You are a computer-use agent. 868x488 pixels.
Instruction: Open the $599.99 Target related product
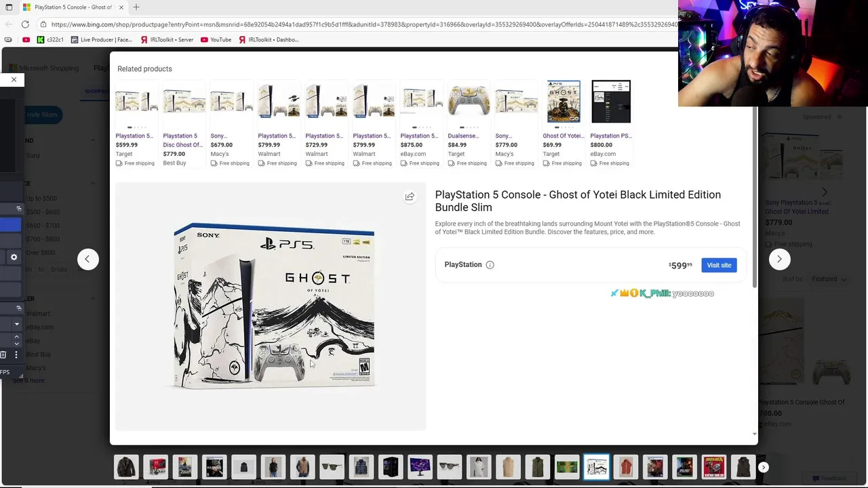(x=136, y=123)
